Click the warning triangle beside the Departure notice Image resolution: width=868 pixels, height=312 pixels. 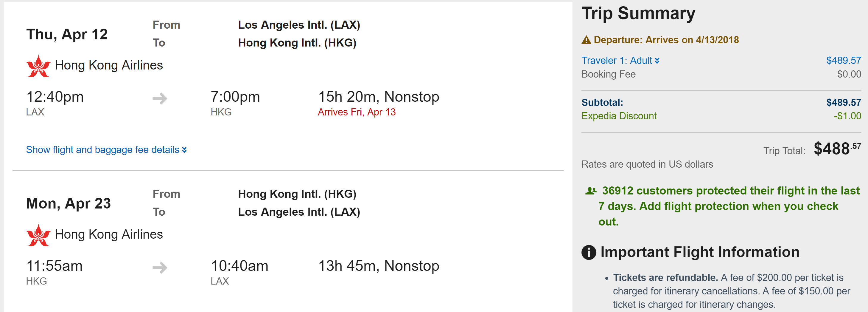(x=586, y=40)
